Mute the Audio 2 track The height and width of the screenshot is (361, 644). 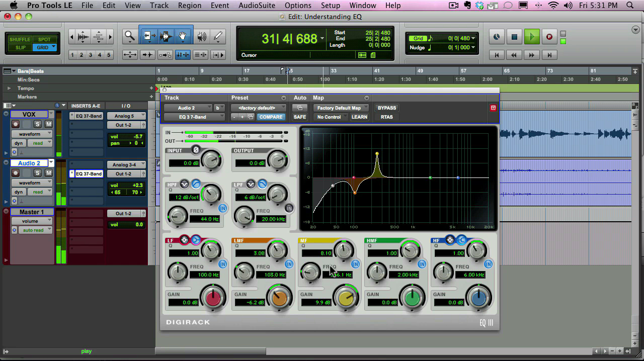(x=49, y=173)
